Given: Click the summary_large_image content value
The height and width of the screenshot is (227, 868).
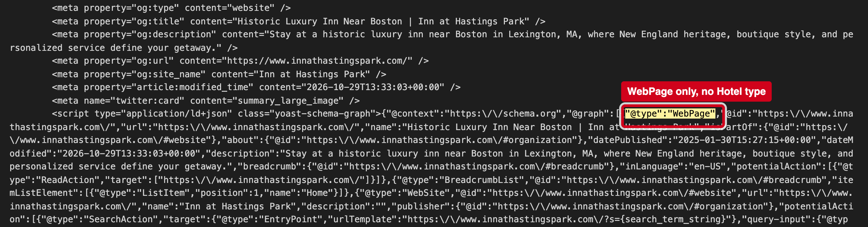Looking at the screenshot, I should [291, 101].
